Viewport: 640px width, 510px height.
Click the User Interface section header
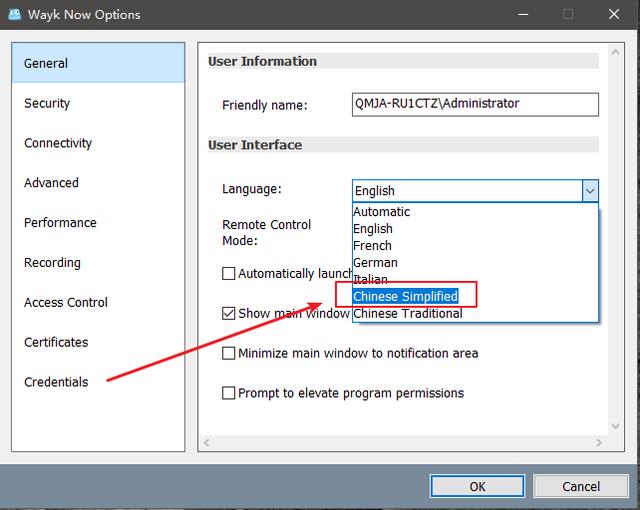[x=403, y=145]
